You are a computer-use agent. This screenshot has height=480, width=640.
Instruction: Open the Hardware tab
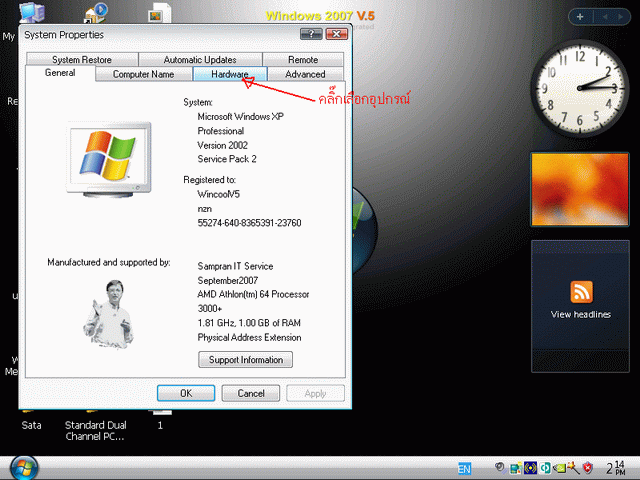click(230, 74)
